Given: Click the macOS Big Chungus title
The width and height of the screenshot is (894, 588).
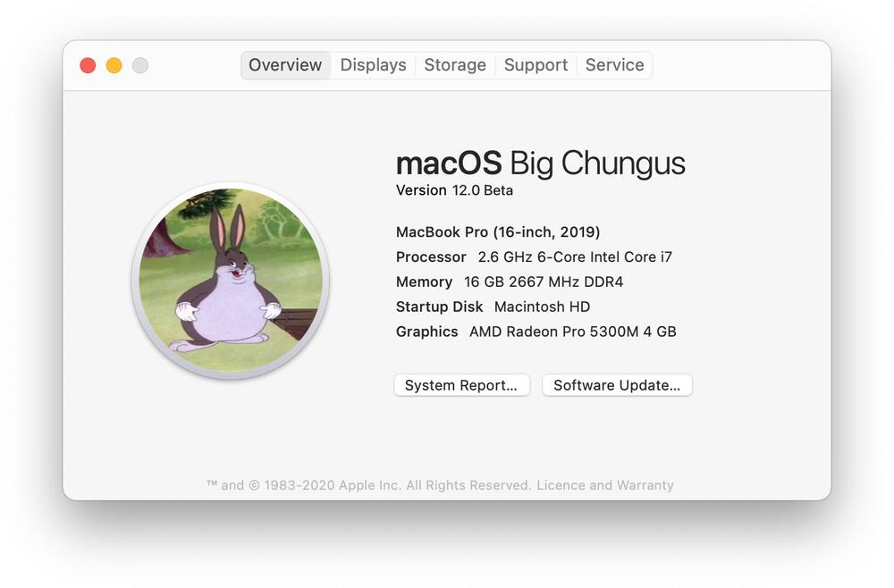Looking at the screenshot, I should (540, 164).
